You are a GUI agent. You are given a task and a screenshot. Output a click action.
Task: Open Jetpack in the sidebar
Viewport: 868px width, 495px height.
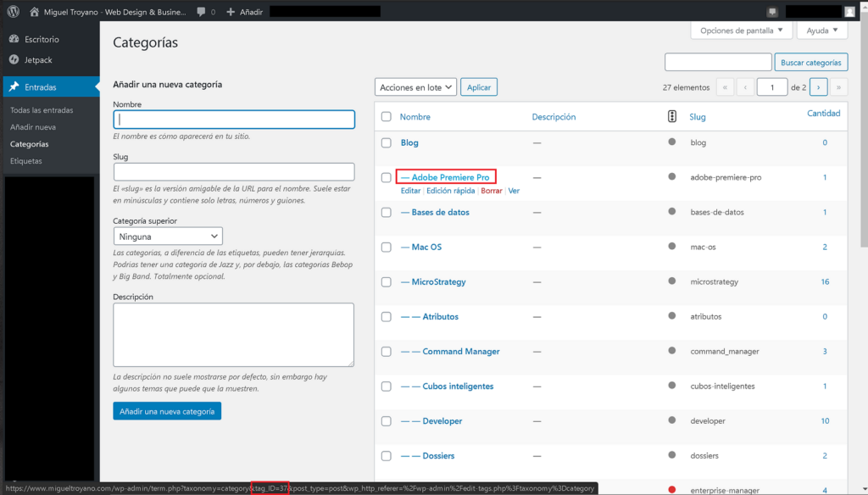(36, 59)
